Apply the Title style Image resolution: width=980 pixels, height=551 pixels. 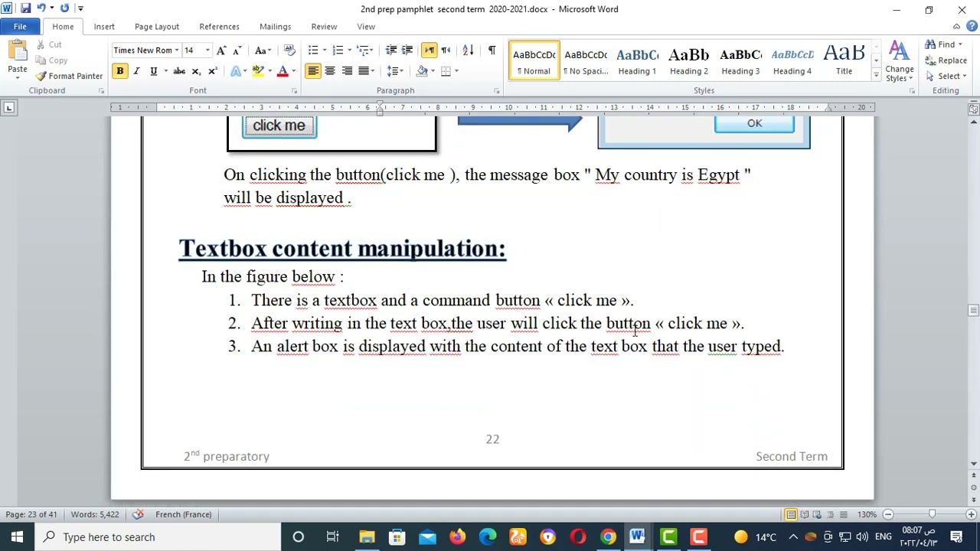[x=844, y=61]
